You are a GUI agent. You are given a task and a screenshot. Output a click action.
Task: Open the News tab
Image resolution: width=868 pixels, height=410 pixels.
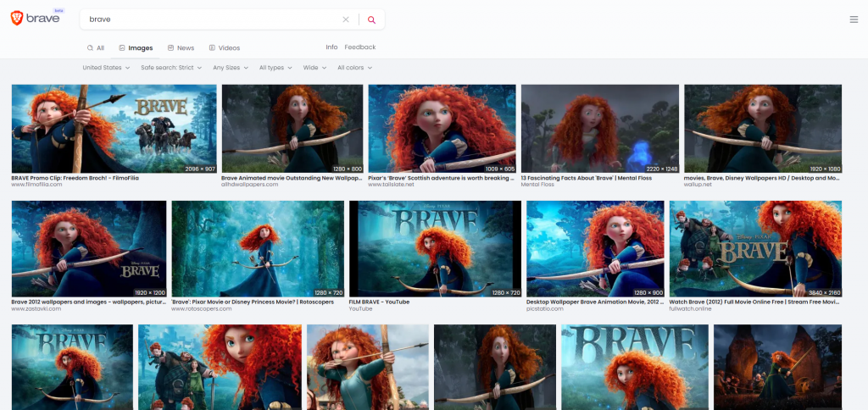coord(181,48)
